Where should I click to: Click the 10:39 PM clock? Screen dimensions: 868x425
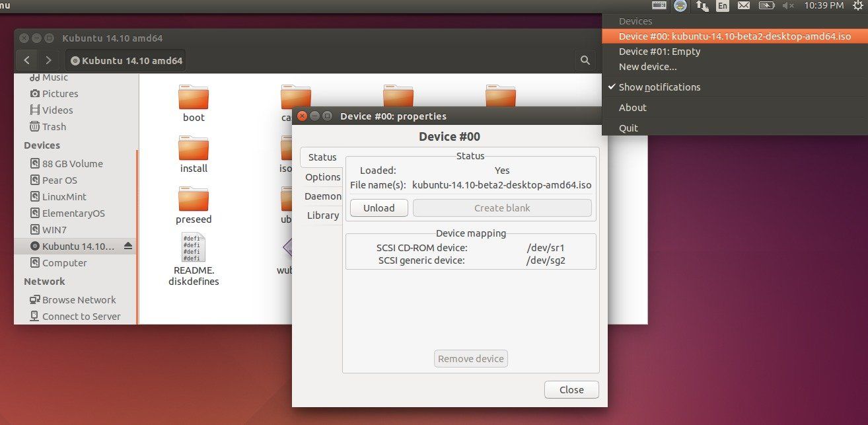point(824,6)
